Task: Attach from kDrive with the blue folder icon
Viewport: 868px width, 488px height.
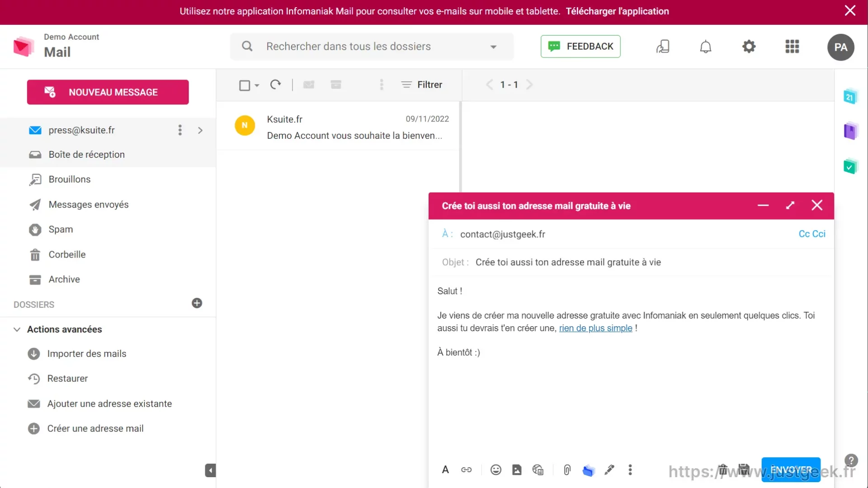Action: click(588, 470)
